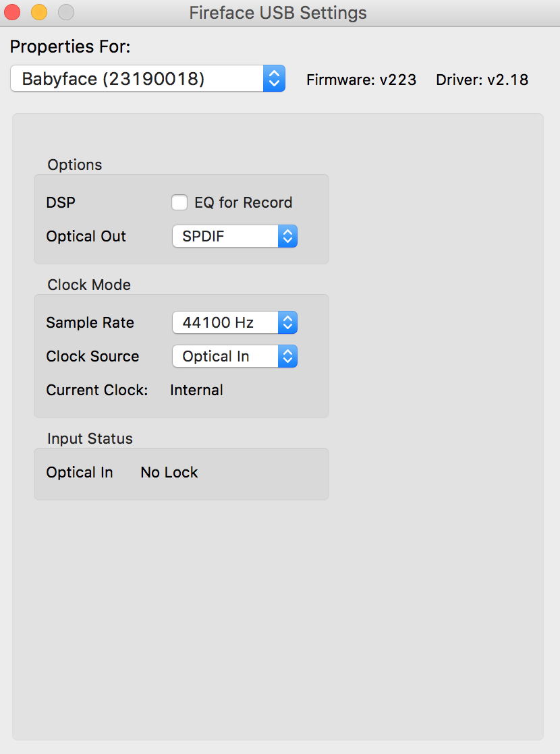Screen dimensions: 560x754
Task: Minimize the window with yellow button
Action: coord(39,12)
